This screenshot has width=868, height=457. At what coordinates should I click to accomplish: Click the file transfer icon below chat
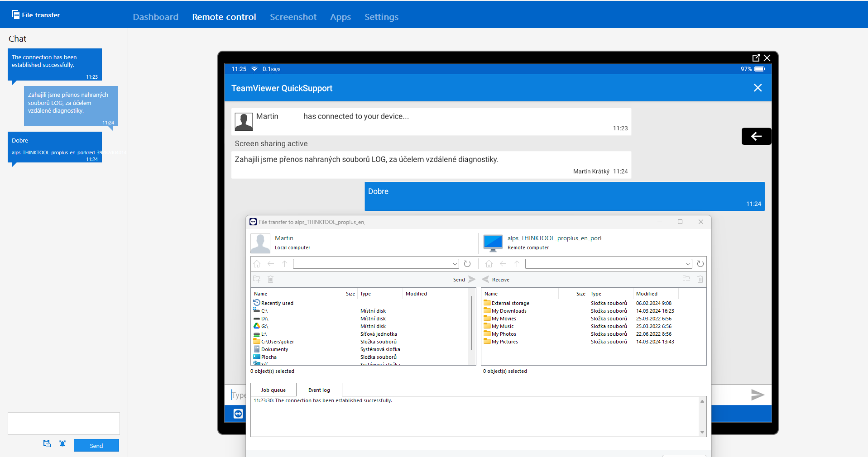tap(47, 444)
